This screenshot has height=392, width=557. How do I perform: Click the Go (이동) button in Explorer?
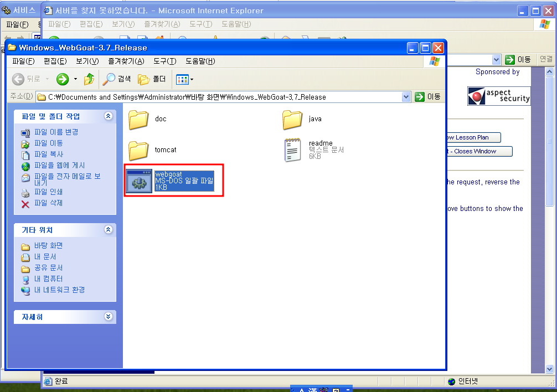pyautogui.click(x=428, y=96)
